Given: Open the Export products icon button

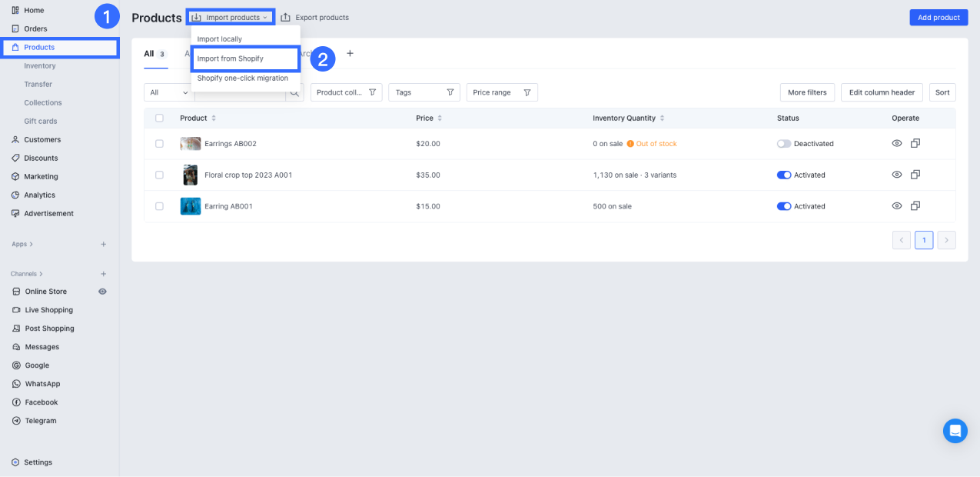Looking at the screenshot, I should click(x=285, y=17).
